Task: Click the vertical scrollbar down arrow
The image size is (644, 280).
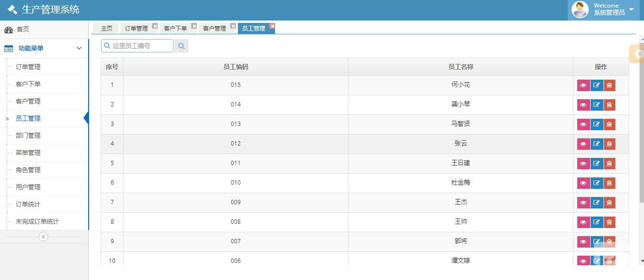Action: tap(642, 261)
